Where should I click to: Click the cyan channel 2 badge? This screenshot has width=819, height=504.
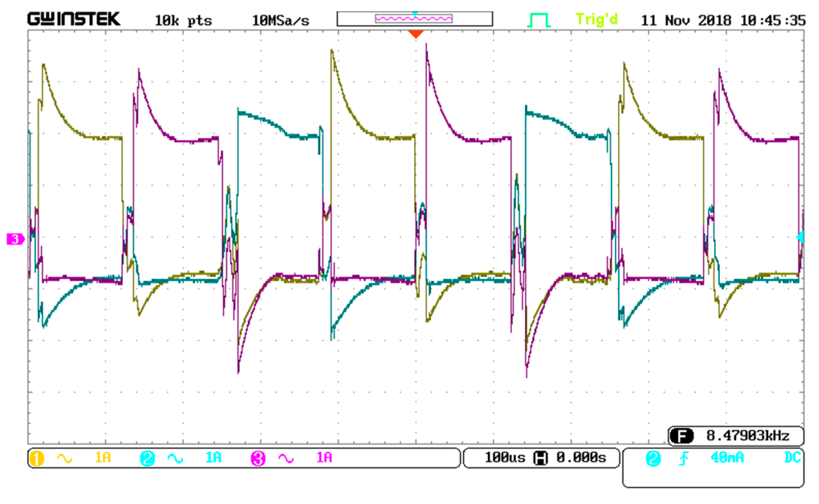click(x=147, y=458)
